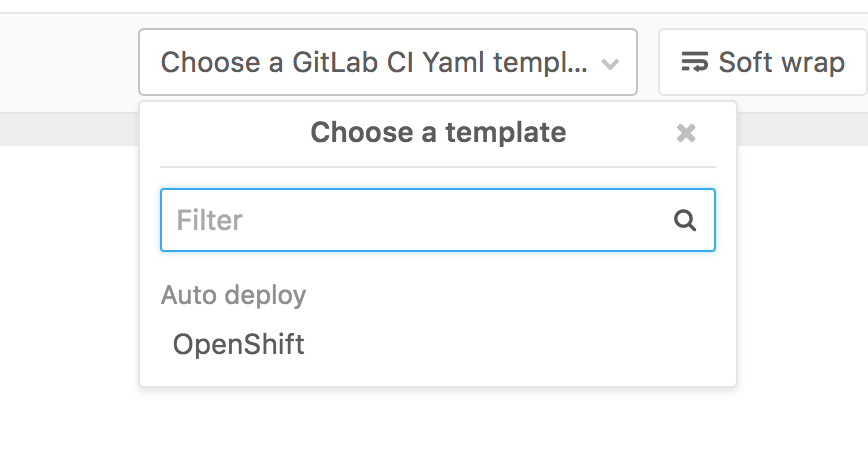
Task: Close the template chooser with the X icon
Action: (686, 133)
